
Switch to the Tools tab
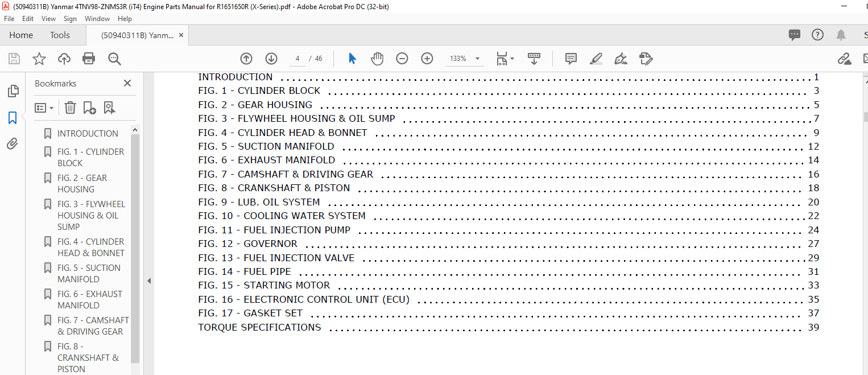[60, 35]
